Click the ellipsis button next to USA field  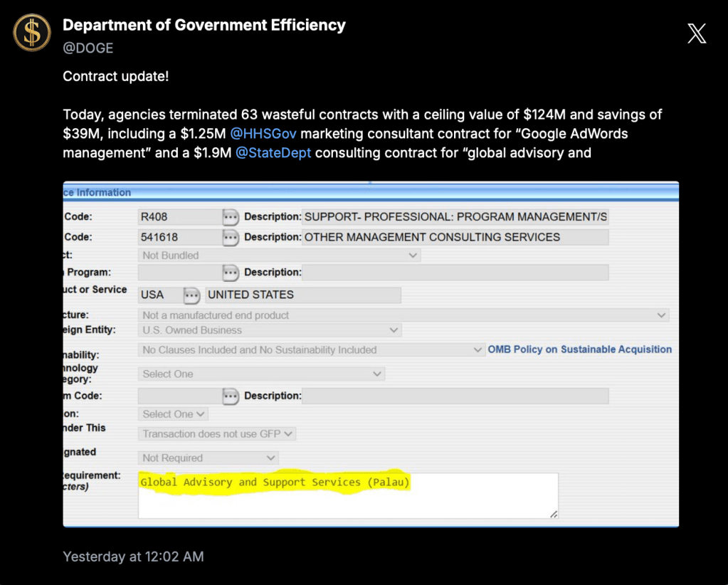[191, 295]
